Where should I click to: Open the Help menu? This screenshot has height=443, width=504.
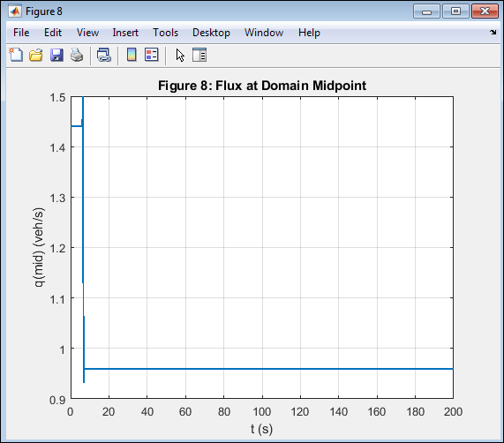coord(309,33)
